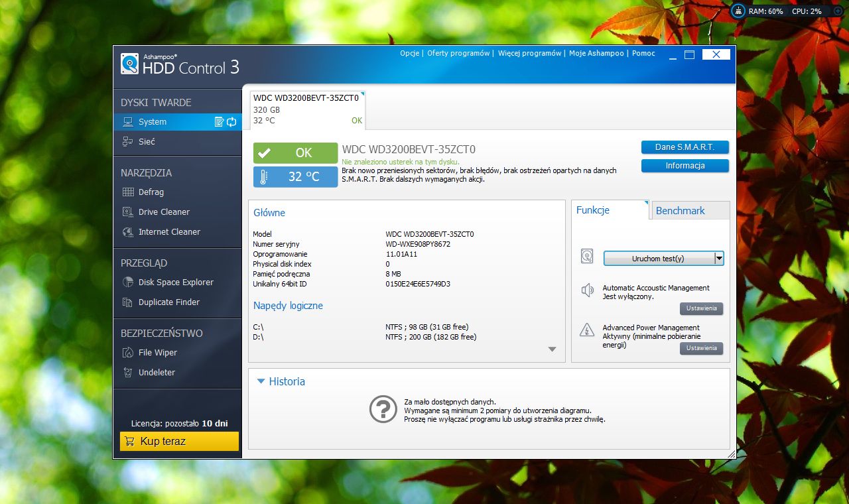This screenshot has height=504, width=849.
Task: Click the System computer icon in sidebar
Action: tap(128, 122)
